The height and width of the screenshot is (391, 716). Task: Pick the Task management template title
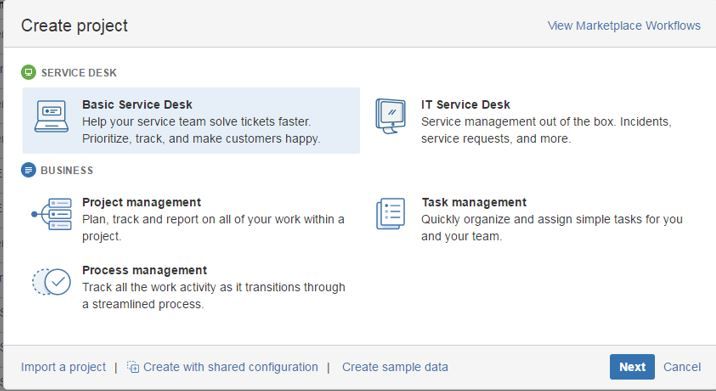(474, 202)
